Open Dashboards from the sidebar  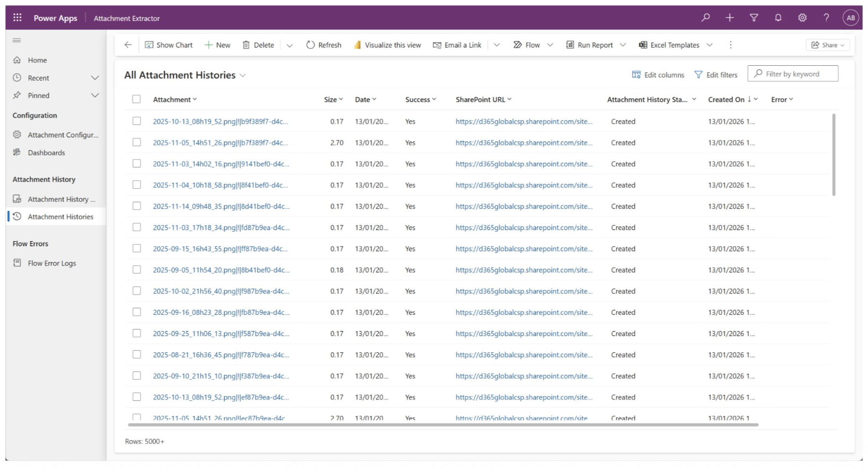[x=46, y=153]
